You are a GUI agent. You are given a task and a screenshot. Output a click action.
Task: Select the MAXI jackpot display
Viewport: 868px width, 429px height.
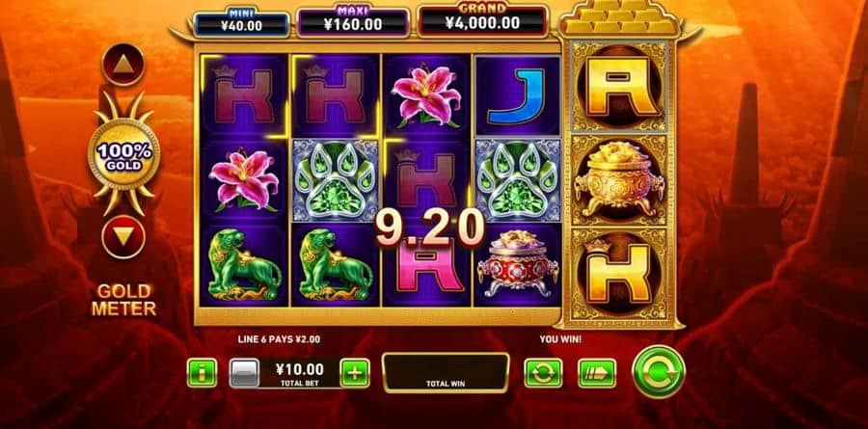(353, 23)
